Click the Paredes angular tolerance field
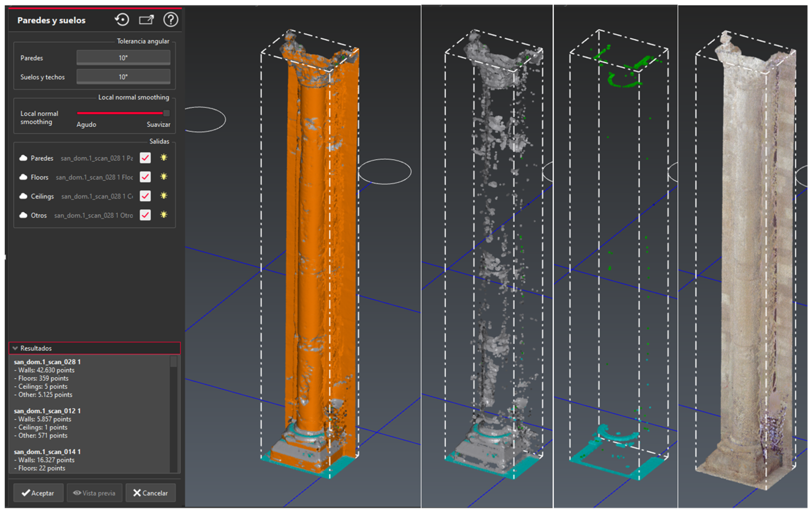The width and height of the screenshot is (812, 514). click(x=123, y=58)
